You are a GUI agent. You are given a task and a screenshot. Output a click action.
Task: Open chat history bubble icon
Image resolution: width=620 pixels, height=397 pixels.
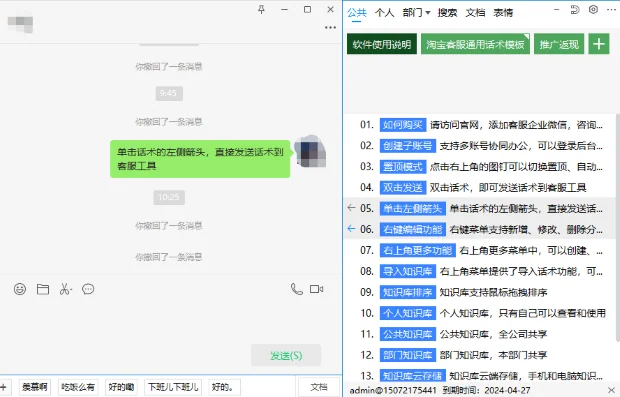[x=88, y=289]
